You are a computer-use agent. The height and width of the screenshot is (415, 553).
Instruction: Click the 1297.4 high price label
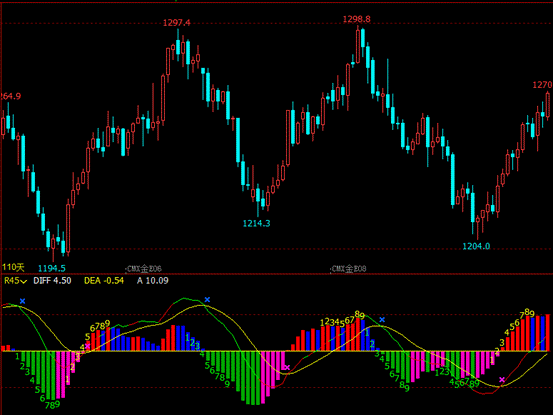(177, 23)
